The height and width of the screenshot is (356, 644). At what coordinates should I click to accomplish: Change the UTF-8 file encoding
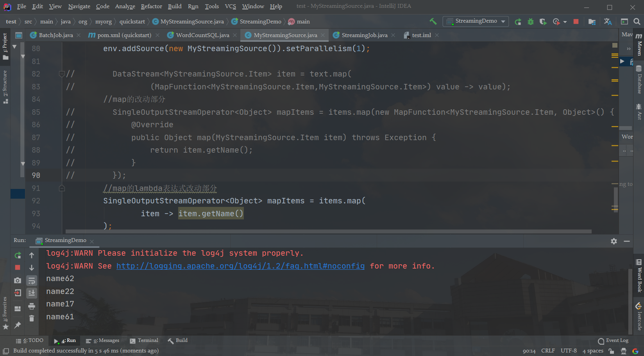(569, 351)
